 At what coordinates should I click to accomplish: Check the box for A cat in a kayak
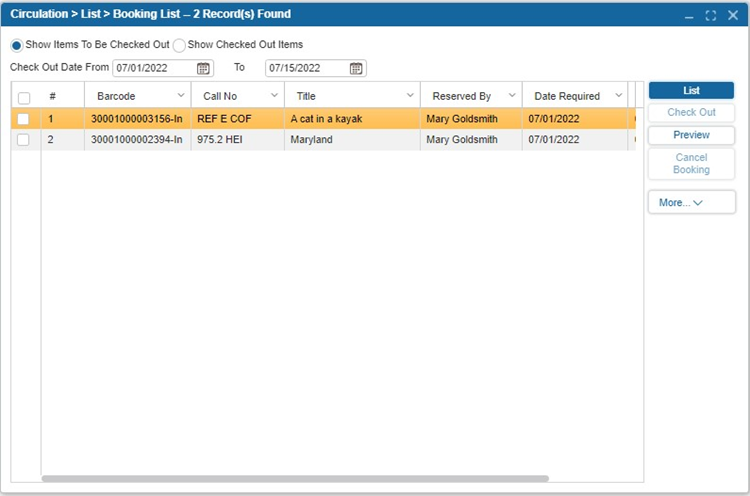coord(23,119)
